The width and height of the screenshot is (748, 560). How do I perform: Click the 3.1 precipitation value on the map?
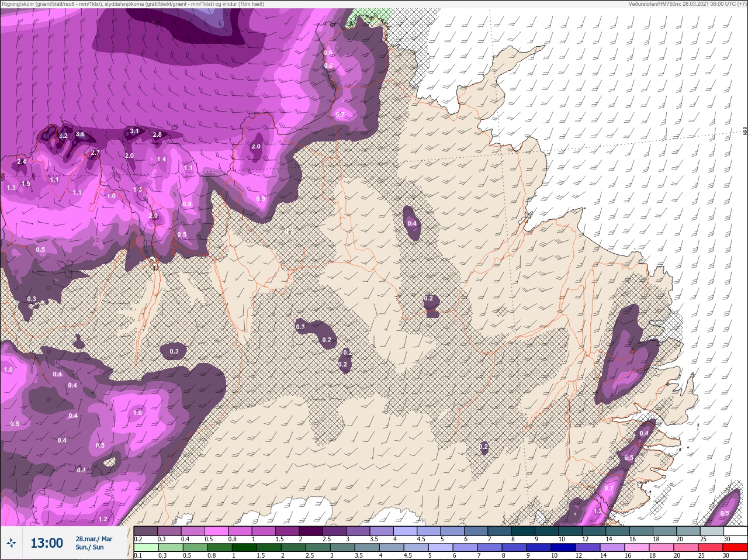[134, 131]
